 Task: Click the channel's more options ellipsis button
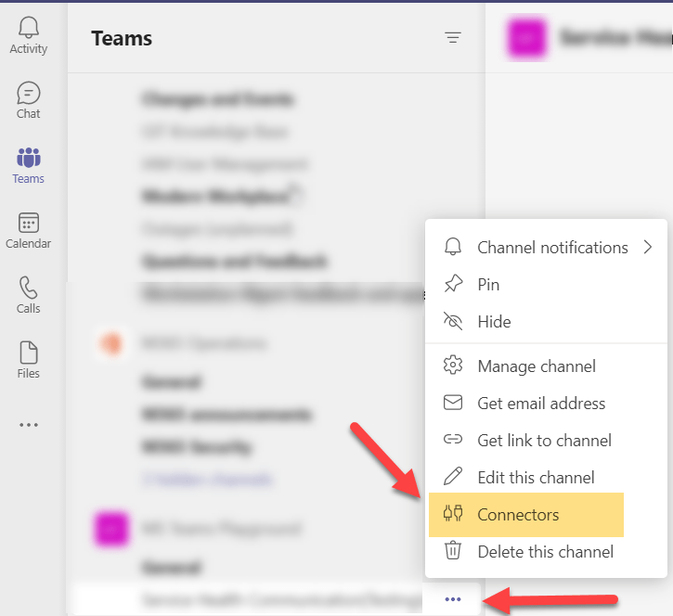pyautogui.click(x=453, y=599)
